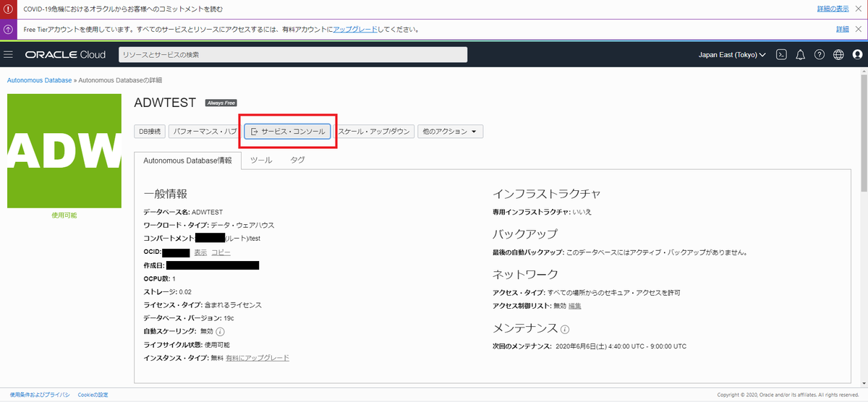Click the ADWTEST page title

[x=165, y=103]
